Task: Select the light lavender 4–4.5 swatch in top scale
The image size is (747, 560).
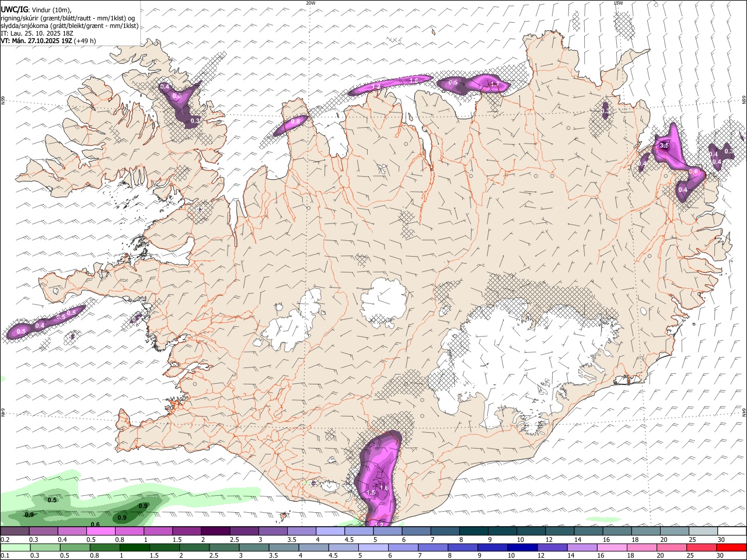Action: (x=330, y=531)
